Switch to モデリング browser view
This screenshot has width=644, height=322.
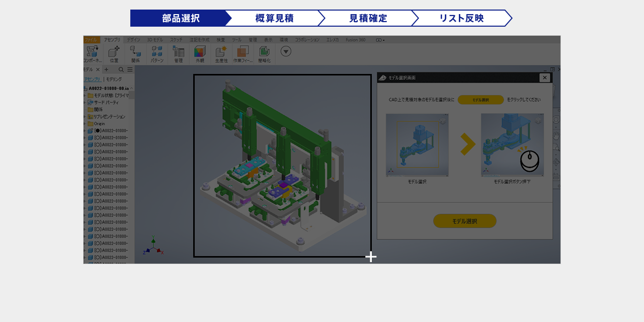click(114, 79)
